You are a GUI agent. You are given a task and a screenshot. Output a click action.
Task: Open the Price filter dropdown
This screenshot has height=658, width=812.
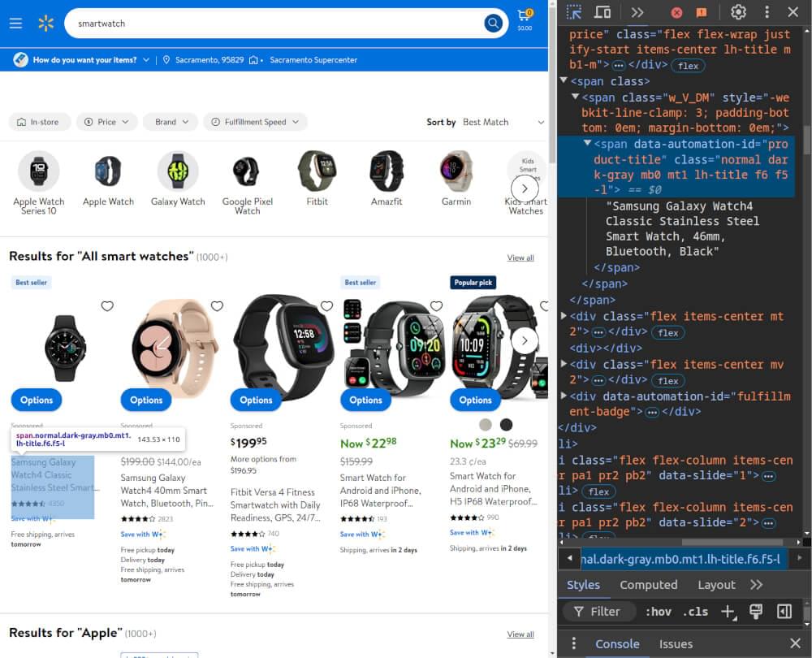pyautogui.click(x=106, y=121)
